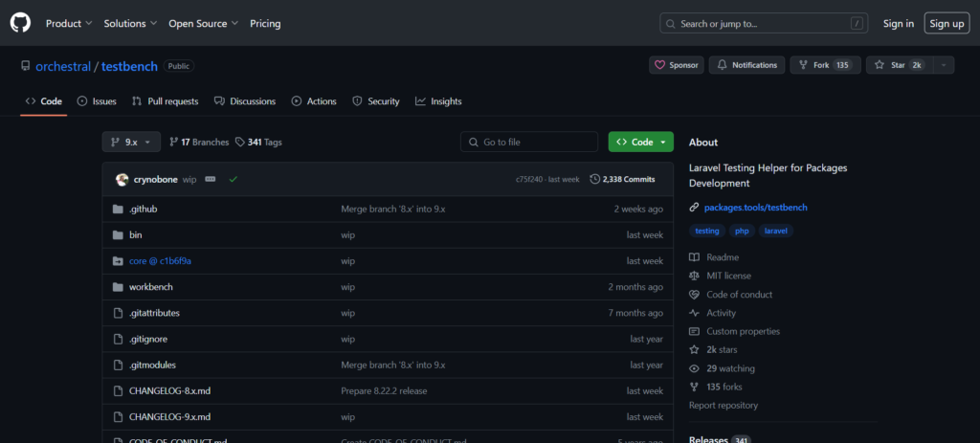The width and height of the screenshot is (980, 443).
Task: Open the 2,338 Commits history
Action: [x=622, y=179]
